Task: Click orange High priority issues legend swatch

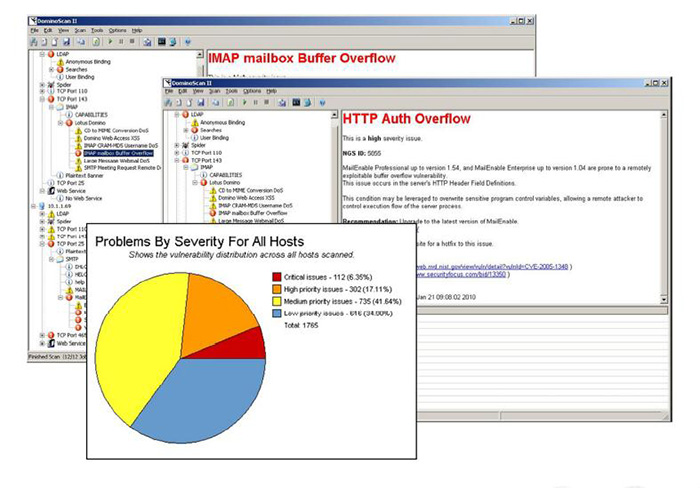Action: tap(277, 289)
